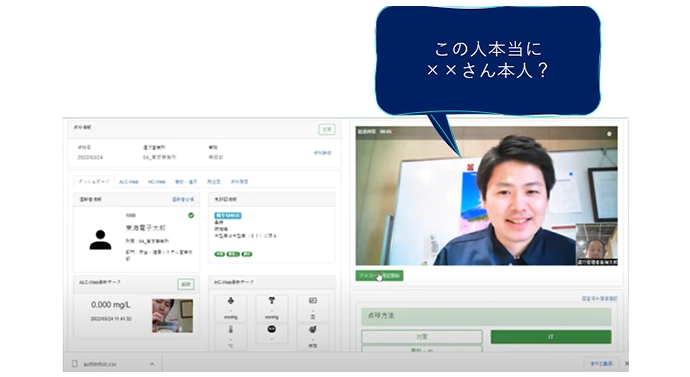Switch to the HC-Web tab
The height and width of the screenshot is (377, 690).
pos(157,182)
